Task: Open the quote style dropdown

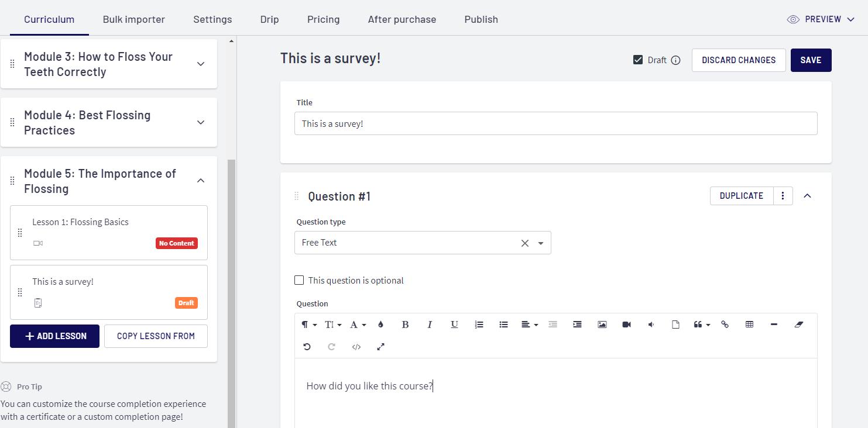Action: click(x=701, y=325)
